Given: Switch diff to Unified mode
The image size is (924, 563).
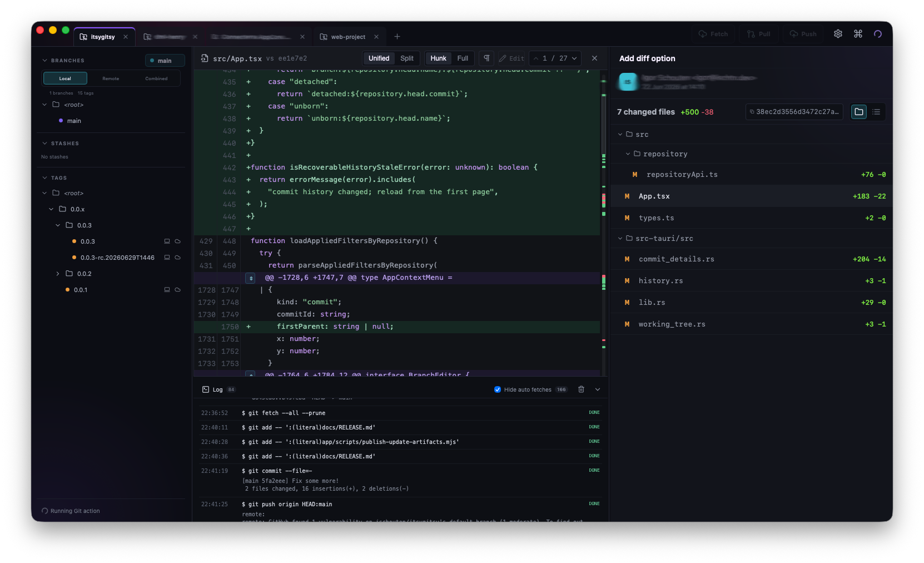Looking at the screenshot, I should (x=379, y=58).
